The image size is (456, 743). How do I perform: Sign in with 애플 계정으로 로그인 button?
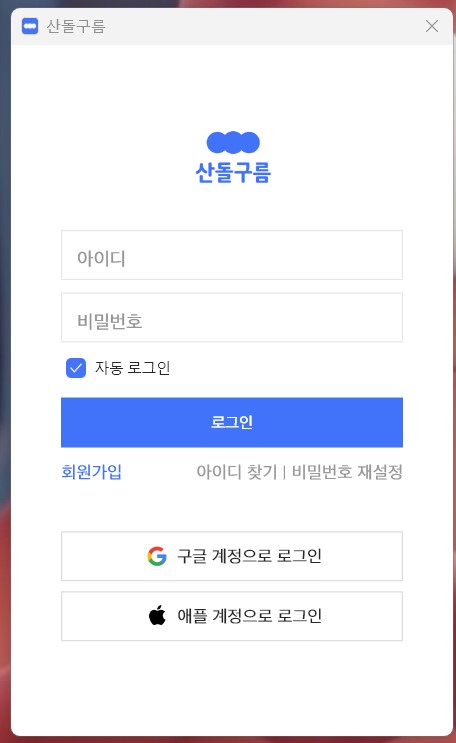pos(232,616)
